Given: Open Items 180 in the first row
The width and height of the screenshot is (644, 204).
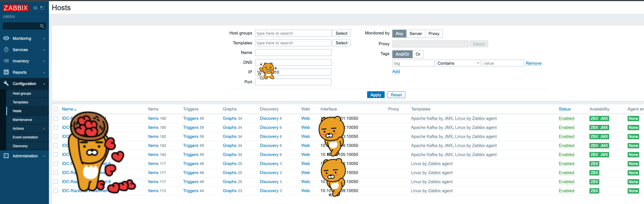Looking at the screenshot, I should (153, 118).
